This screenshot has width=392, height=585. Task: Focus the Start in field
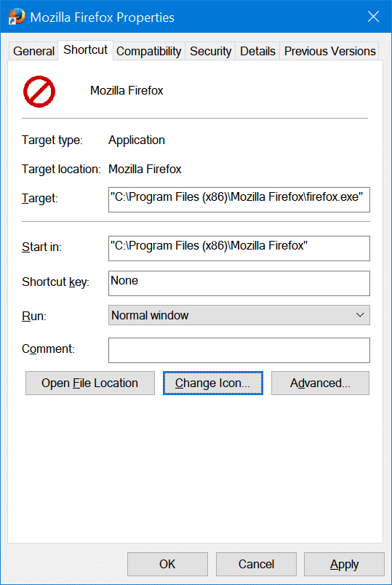[x=239, y=248]
